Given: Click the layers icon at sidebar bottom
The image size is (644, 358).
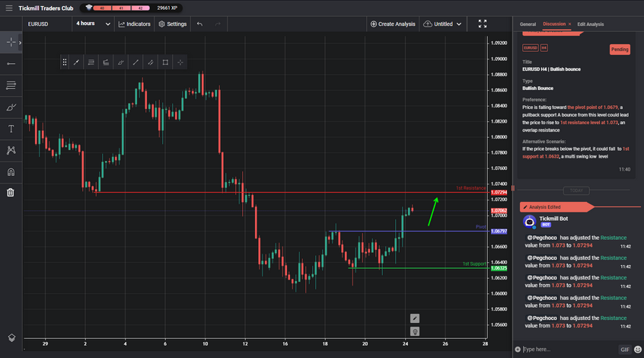Looking at the screenshot, I should click(x=11, y=337).
